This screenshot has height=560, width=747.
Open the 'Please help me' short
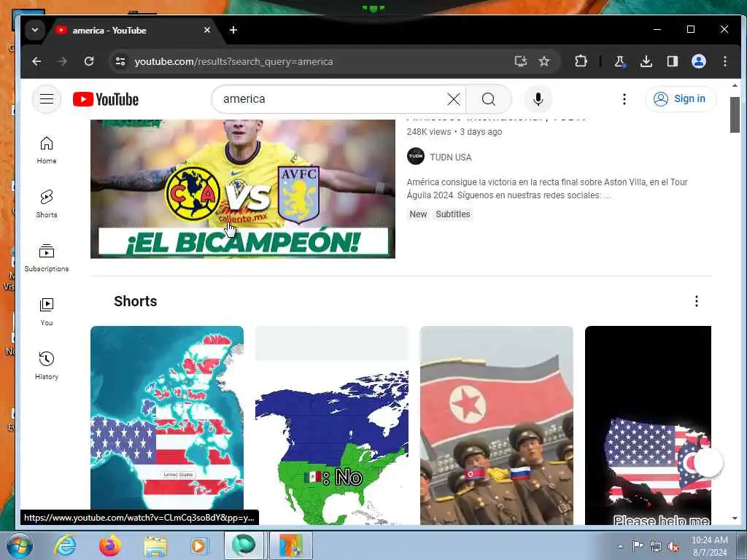(x=648, y=425)
